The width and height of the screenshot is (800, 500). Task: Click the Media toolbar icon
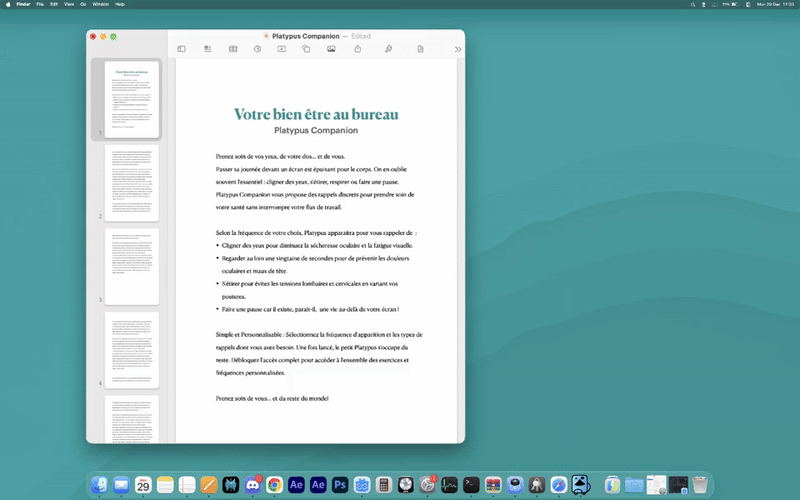coord(331,49)
